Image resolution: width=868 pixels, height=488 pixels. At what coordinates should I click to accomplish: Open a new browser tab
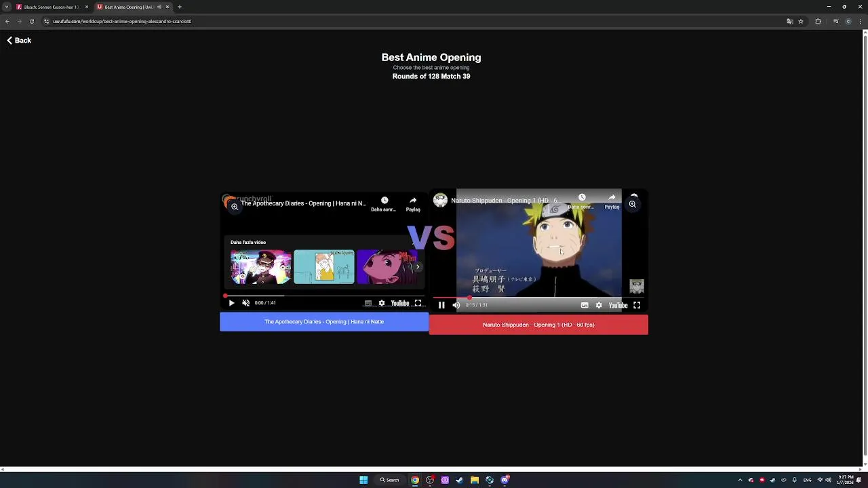[x=180, y=7]
